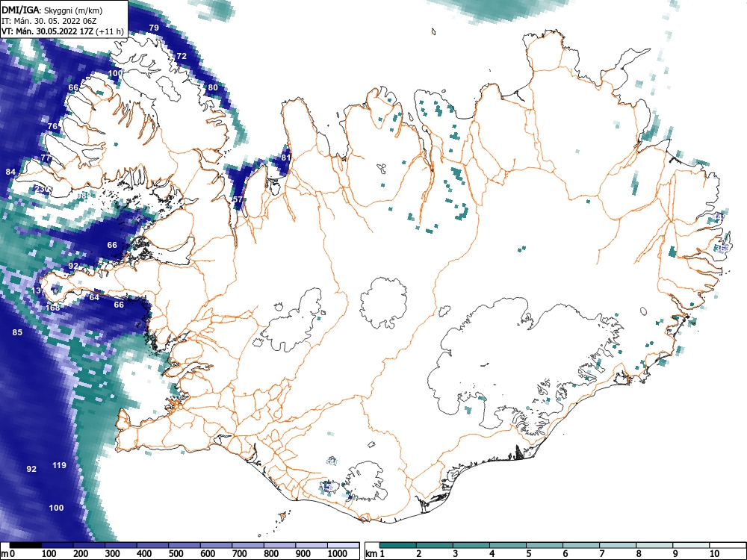This screenshot has height=560, width=747.
Task: Click the visibility value 168 on the map
Action: pyautogui.click(x=53, y=308)
